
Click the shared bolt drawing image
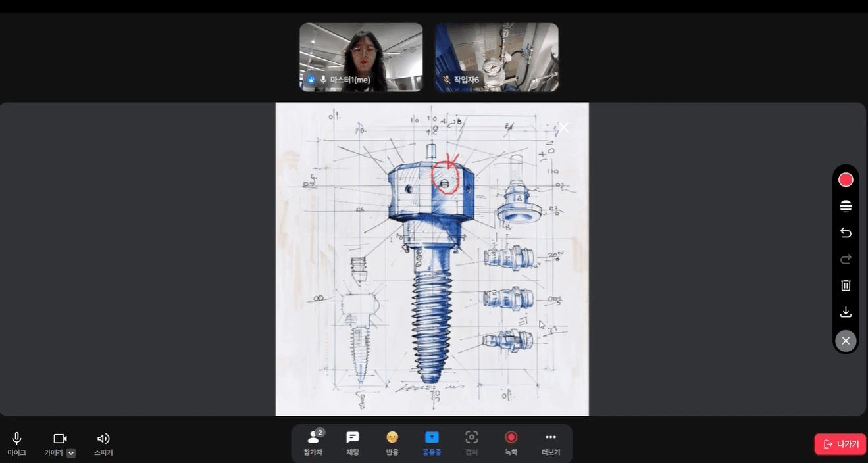(432, 259)
